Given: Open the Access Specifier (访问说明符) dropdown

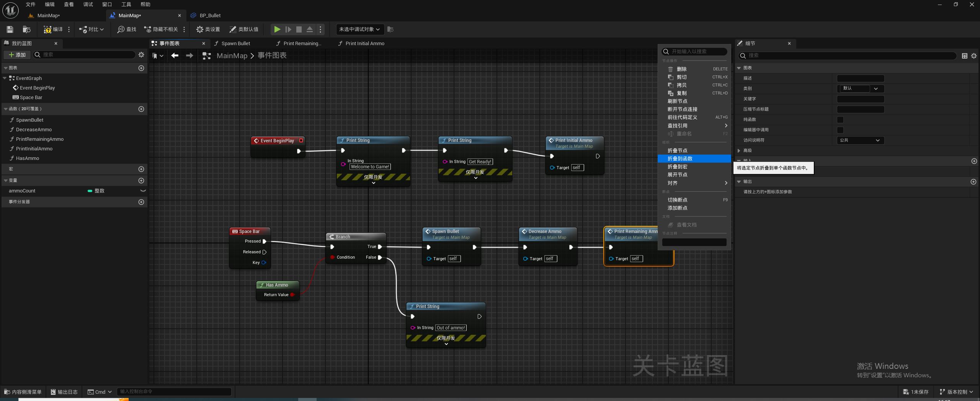Looking at the screenshot, I should pos(861,140).
